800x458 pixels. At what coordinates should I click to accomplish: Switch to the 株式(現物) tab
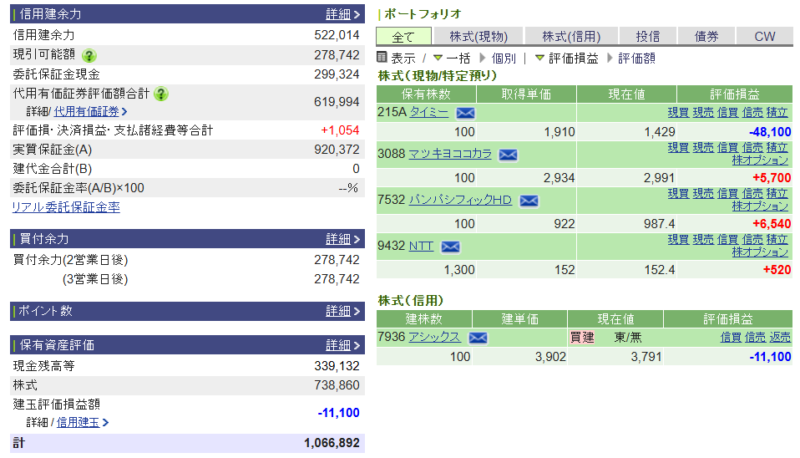point(479,37)
